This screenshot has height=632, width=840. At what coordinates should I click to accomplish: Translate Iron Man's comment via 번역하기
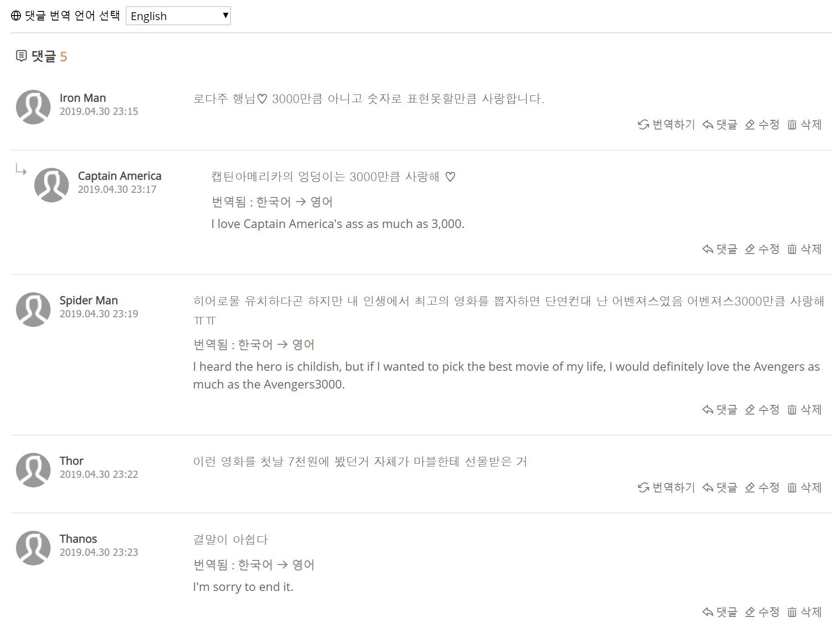pyautogui.click(x=666, y=124)
